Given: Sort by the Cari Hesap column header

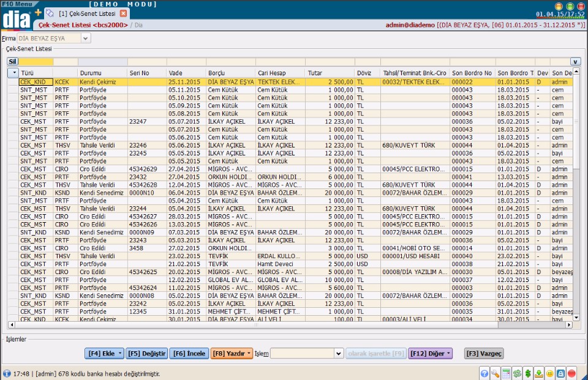Looking at the screenshot, I should 281,73.
